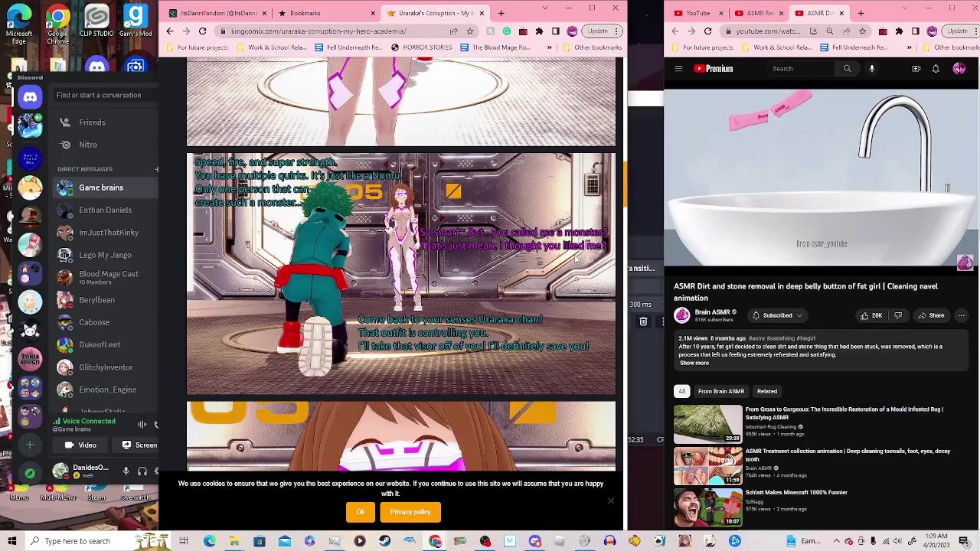The width and height of the screenshot is (980, 551).
Task: Like the video with thumbs up
Action: point(871,315)
